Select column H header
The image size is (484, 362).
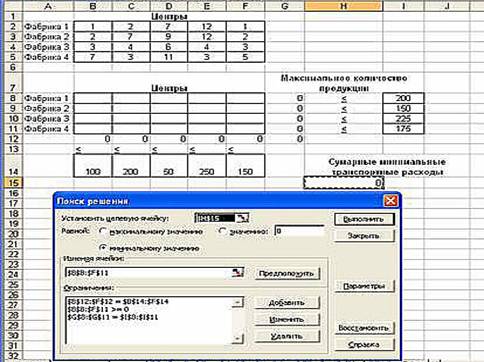point(344,6)
